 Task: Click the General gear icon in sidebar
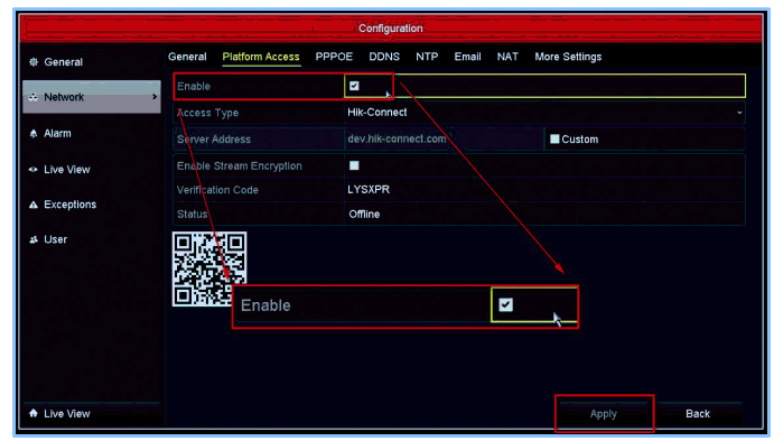pyautogui.click(x=34, y=62)
